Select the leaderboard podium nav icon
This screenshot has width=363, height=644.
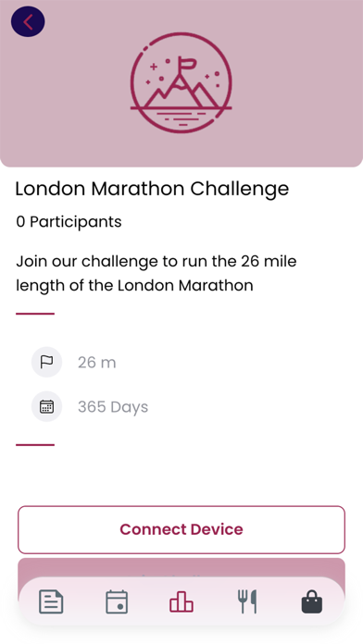181,602
